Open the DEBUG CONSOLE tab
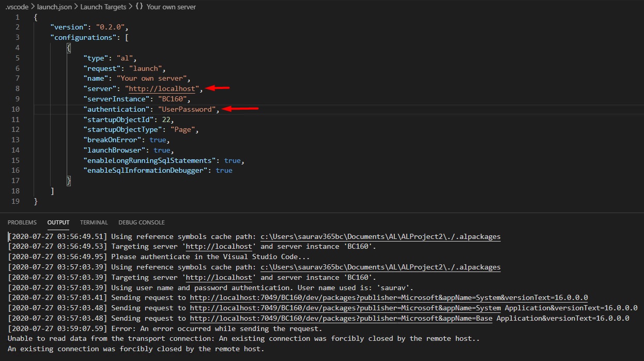644x361 pixels. [x=141, y=222]
